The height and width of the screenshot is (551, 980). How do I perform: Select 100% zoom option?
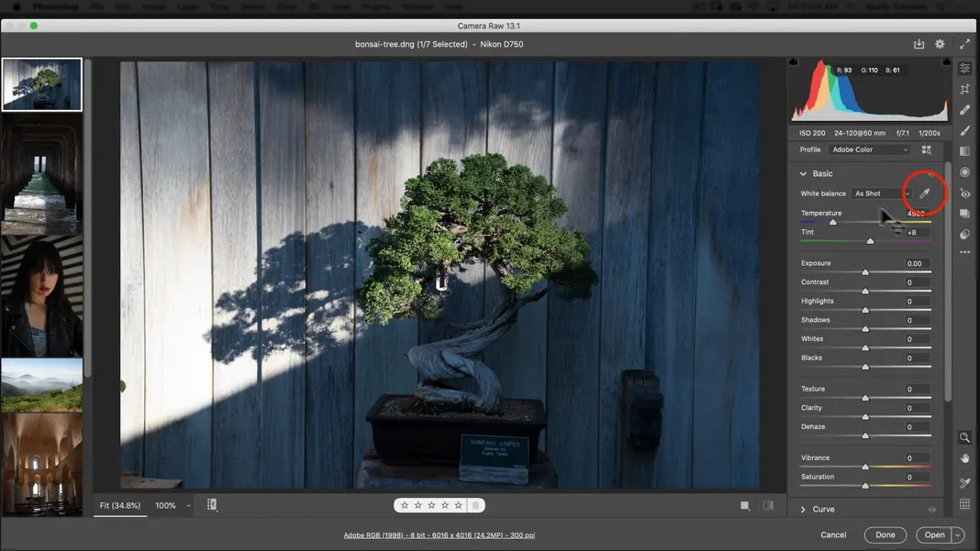[x=165, y=505]
